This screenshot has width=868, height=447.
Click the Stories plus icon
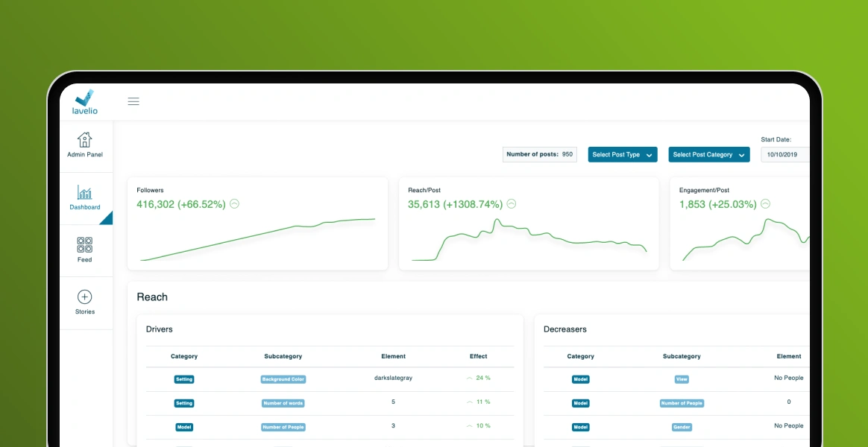85,297
